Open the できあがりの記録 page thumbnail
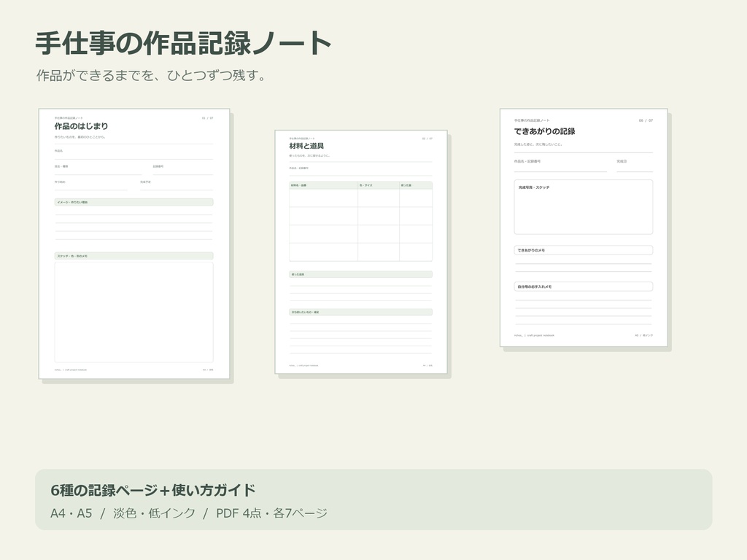This screenshot has width=747, height=560. coord(584,227)
